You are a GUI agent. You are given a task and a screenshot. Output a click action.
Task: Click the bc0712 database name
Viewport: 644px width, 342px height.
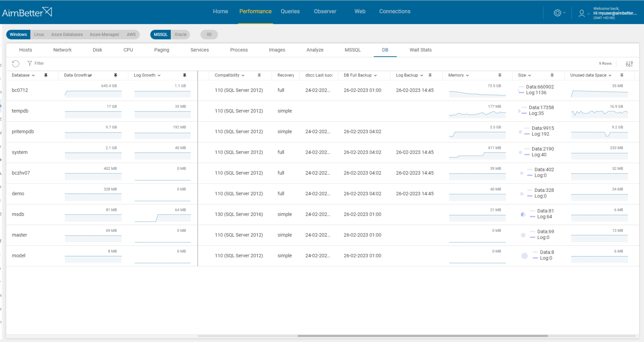(20, 91)
